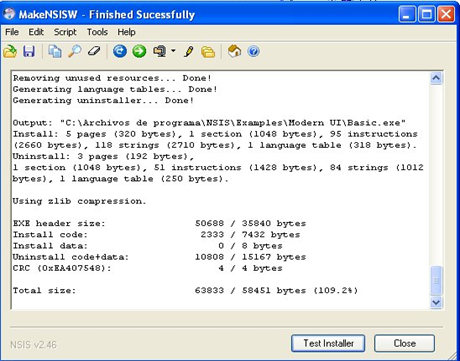460x361 pixels.
Task: Click the 'EXE header size:' log line
Action: pos(159,223)
